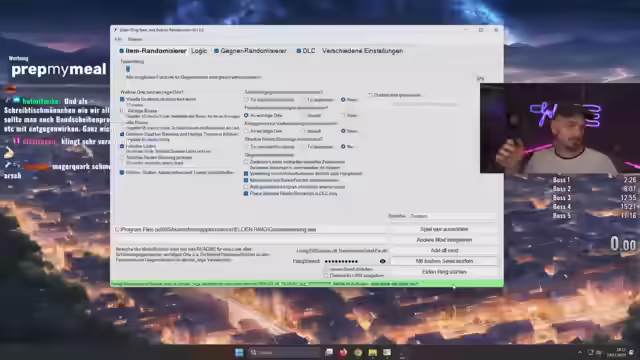Open File Explorer from the taskbar

tap(372, 352)
